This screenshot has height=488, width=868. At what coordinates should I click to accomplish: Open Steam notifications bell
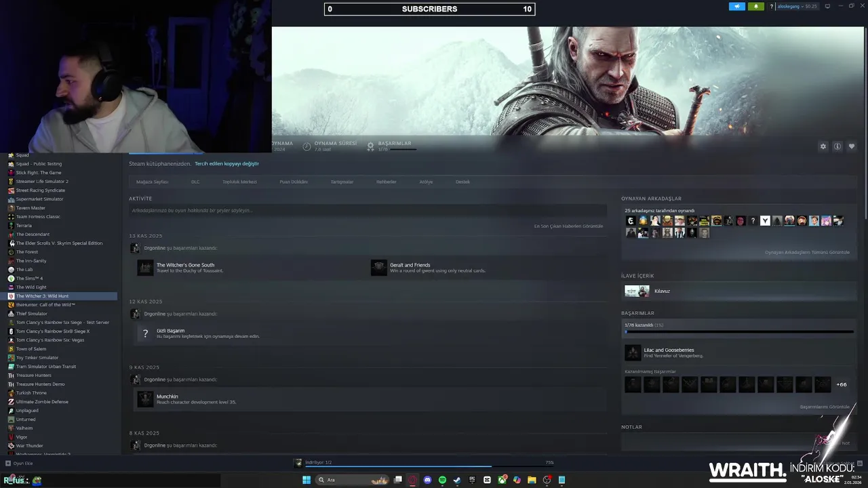pos(756,6)
